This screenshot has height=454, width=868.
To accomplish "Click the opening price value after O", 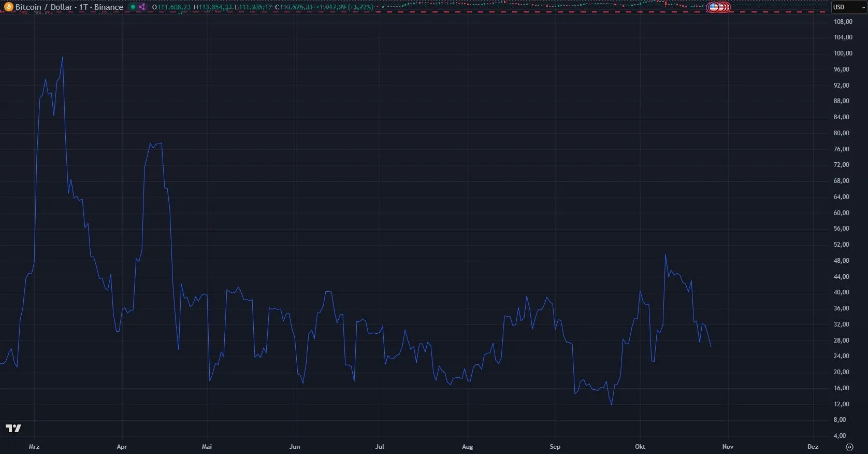I will (x=174, y=7).
